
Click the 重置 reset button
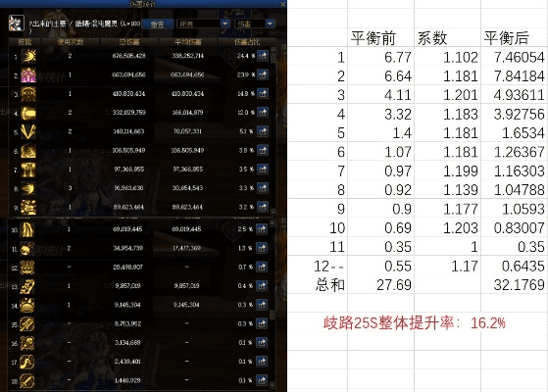(158, 24)
